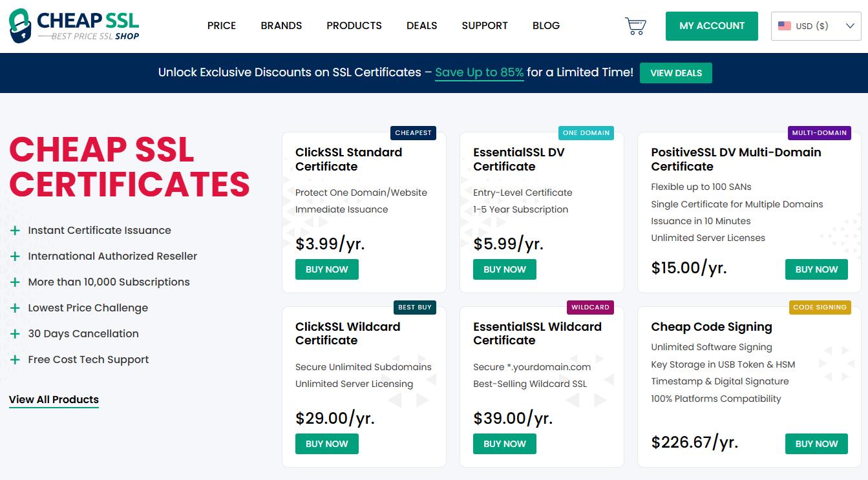Buy the EssentialSSL DV Certificate

click(505, 269)
